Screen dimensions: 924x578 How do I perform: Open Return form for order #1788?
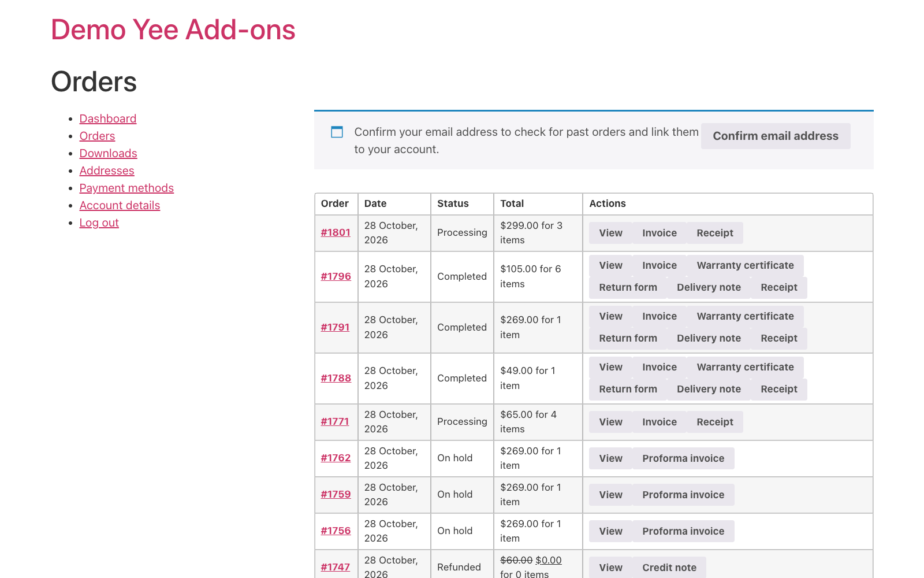[628, 389]
